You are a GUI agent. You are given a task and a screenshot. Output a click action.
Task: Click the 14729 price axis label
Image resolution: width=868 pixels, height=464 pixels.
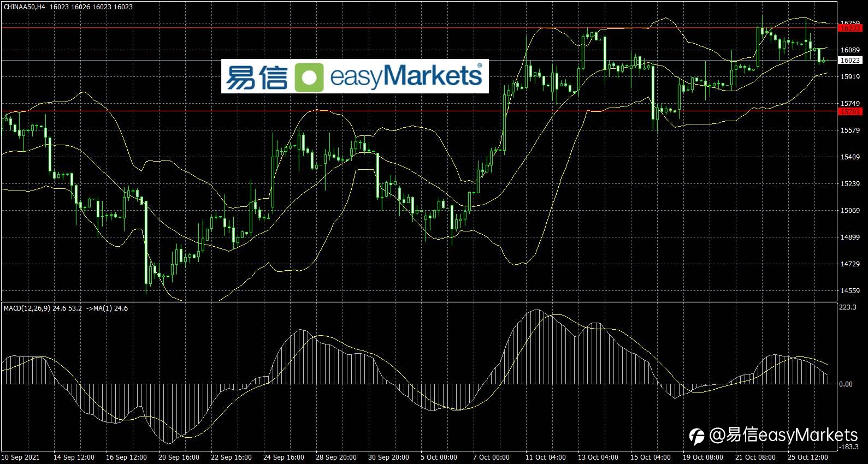[x=850, y=264]
